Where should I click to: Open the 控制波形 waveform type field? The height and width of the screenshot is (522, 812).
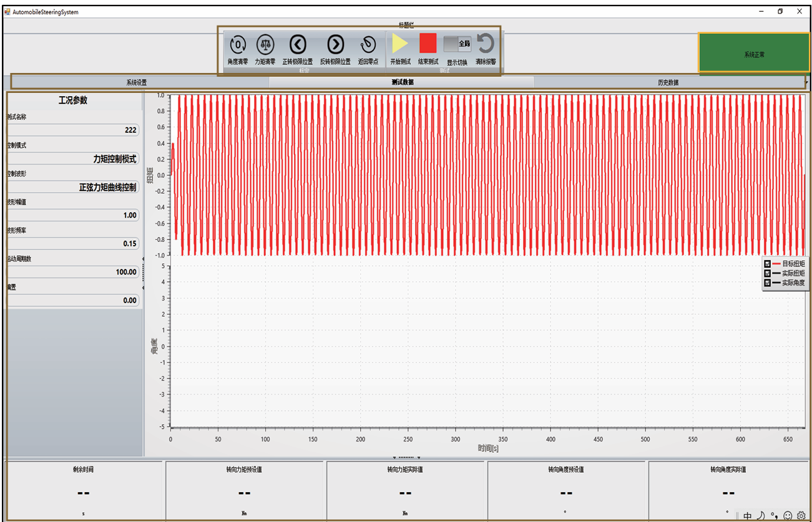pos(73,187)
